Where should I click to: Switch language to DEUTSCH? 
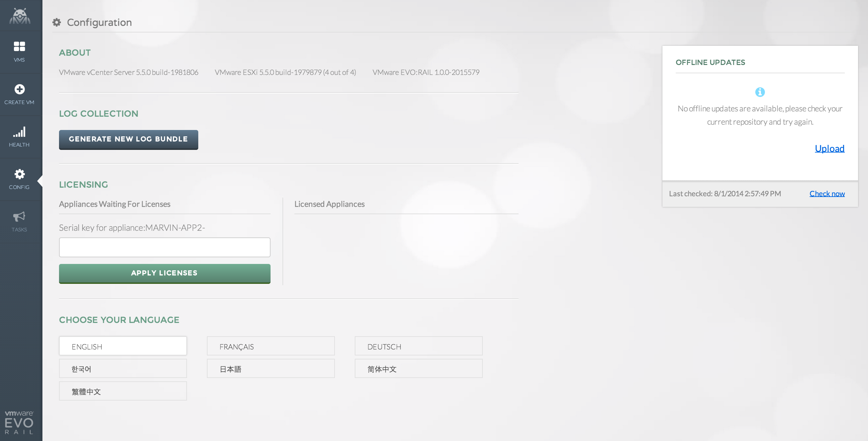point(418,346)
